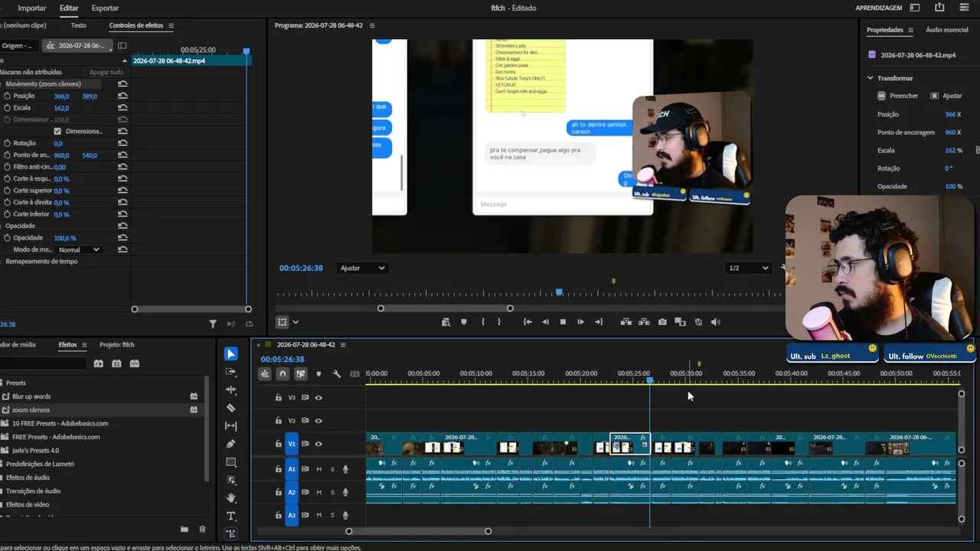Image resolution: width=980 pixels, height=551 pixels.
Task: Reset the Opacidade value parameter
Action: [122, 238]
